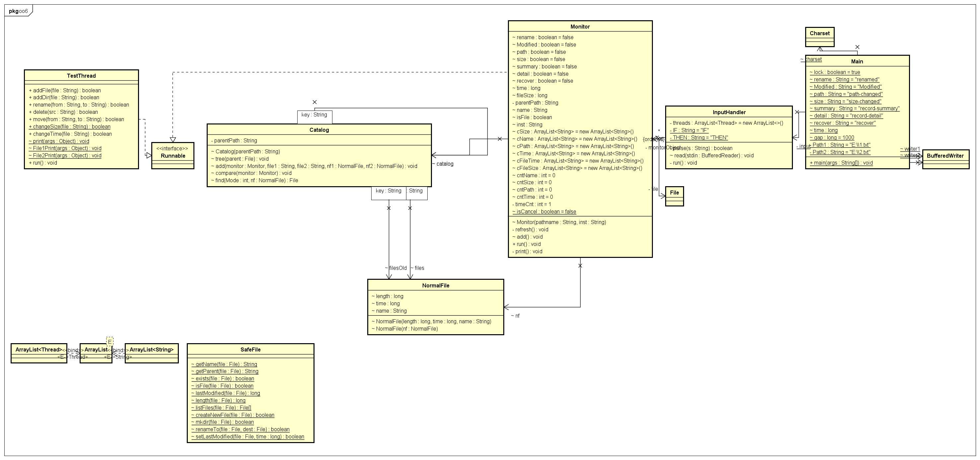The image size is (980, 460).
Task: Click Monitor method print() : void
Action: click(x=527, y=252)
